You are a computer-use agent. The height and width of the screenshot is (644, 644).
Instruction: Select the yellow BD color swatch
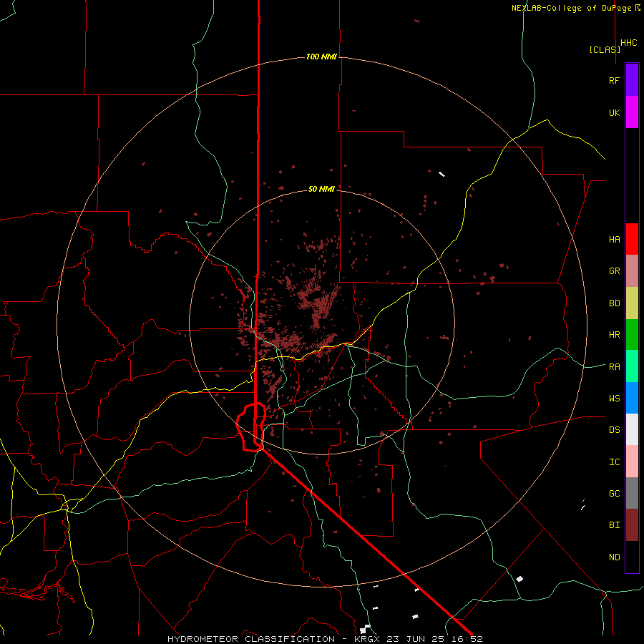tap(632, 303)
